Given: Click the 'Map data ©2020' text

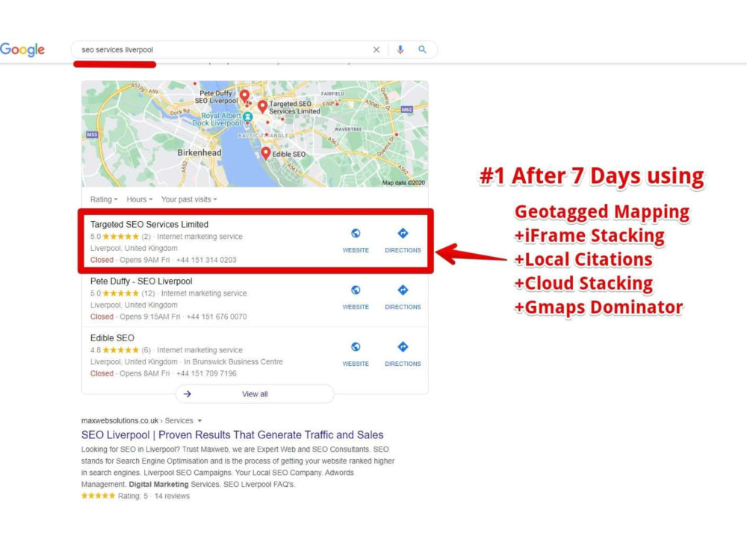Looking at the screenshot, I should [403, 183].
